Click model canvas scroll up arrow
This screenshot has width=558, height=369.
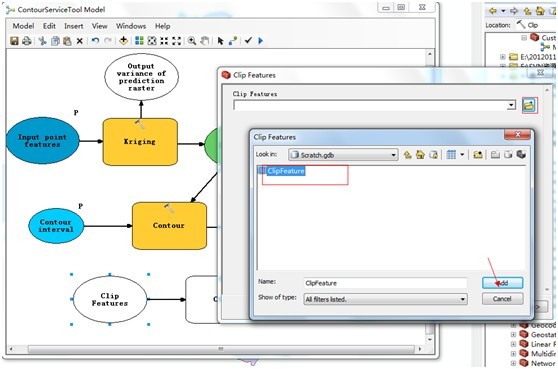click(x=430, y=54)
